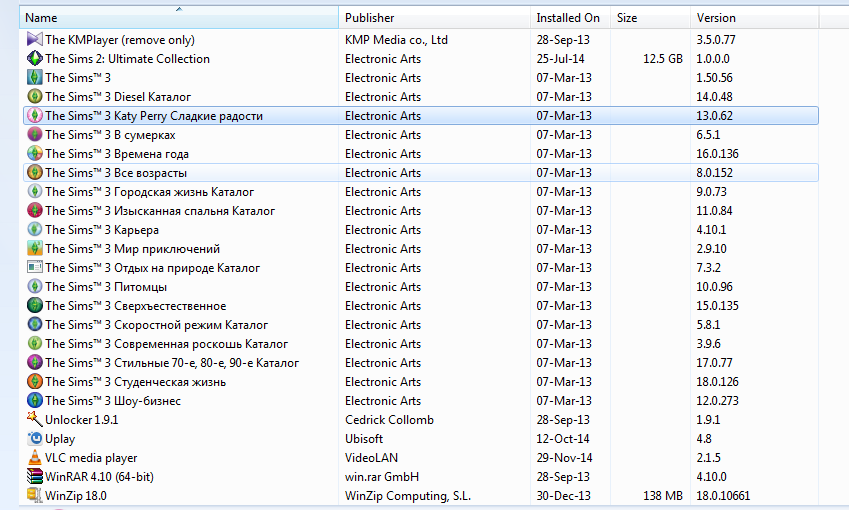This screenshot has height=510, width=849.
Task: Click the '12.5 GB' size value
Action: [663, 58]
